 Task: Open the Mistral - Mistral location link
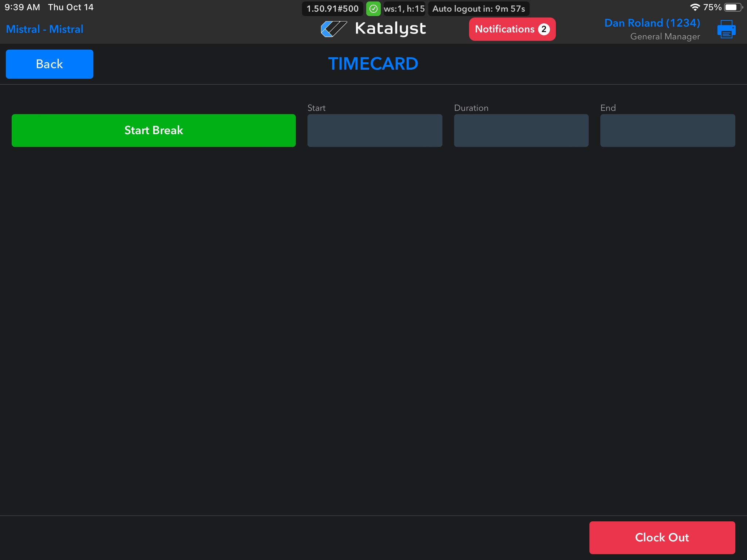click(x=44, y=29)
